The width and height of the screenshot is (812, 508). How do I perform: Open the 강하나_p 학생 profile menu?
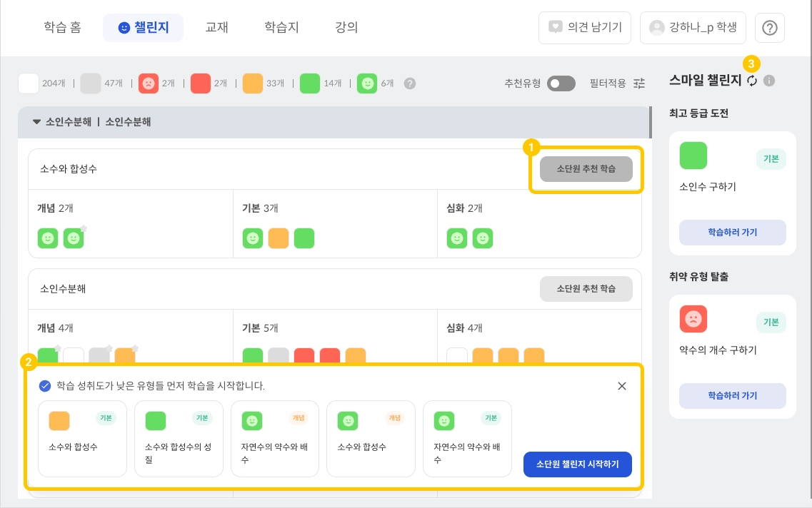pos(693,28)
